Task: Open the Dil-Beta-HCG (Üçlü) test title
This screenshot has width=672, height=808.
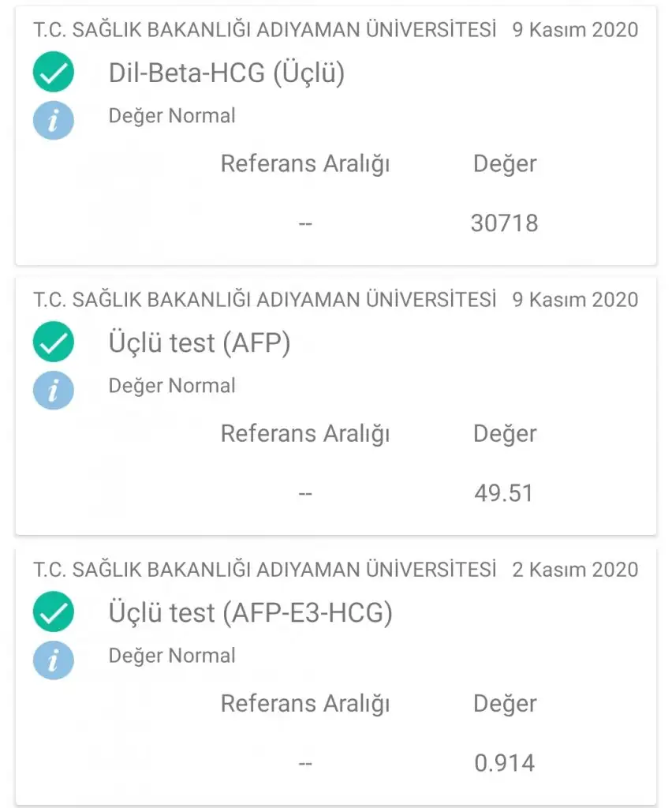Action: (226, 73)
